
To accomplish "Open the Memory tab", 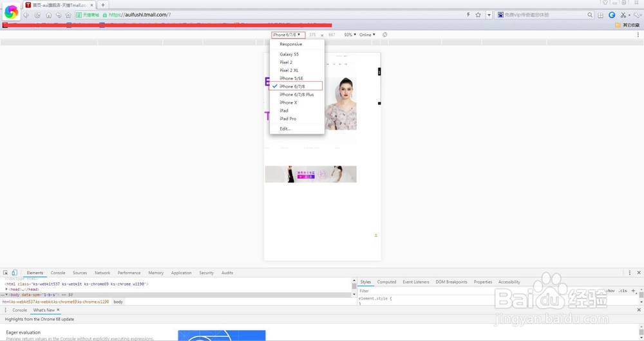I will pos(156,273).
